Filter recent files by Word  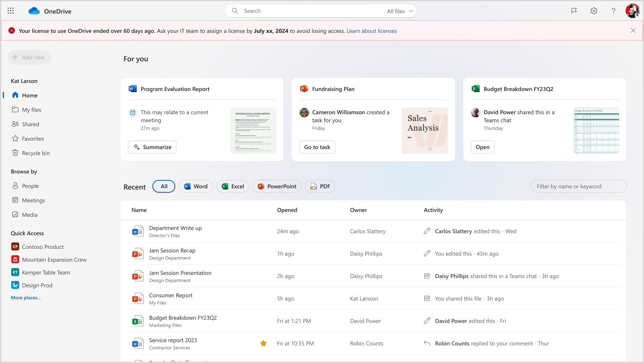[x=195, y=186]
